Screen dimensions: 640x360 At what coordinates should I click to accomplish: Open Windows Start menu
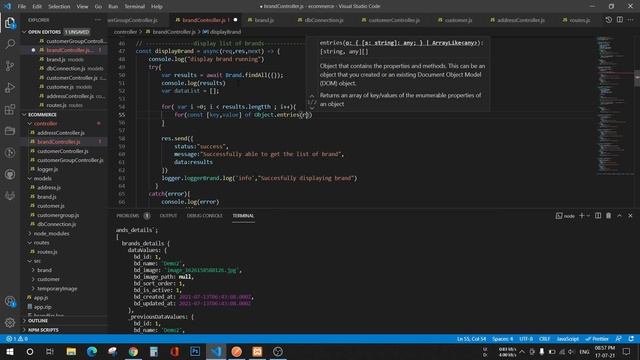[9, 351]
